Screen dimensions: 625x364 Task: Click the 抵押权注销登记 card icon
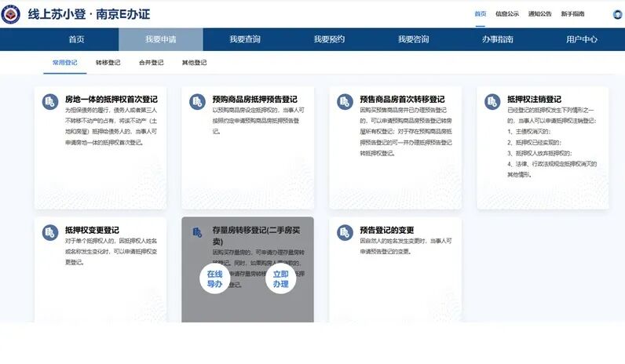(x=492, y=102)
